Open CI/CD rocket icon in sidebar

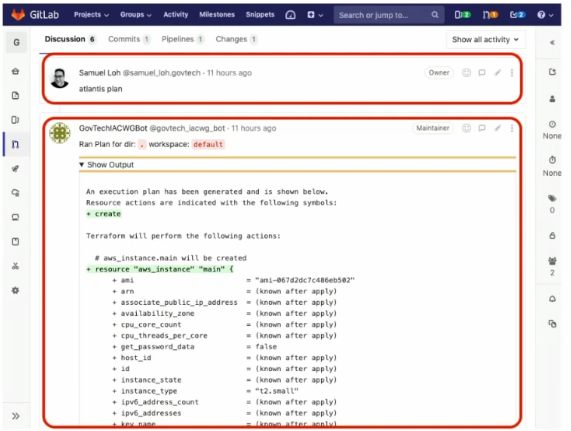[x=15, y=169]
